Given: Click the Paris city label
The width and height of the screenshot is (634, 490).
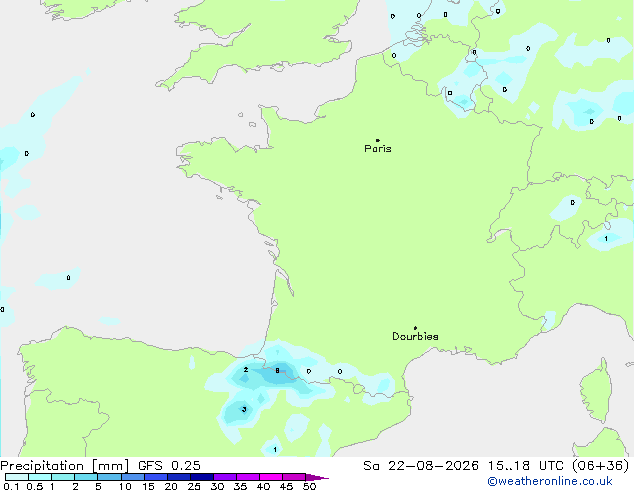Looking at the screenshot, I should 378,149.
